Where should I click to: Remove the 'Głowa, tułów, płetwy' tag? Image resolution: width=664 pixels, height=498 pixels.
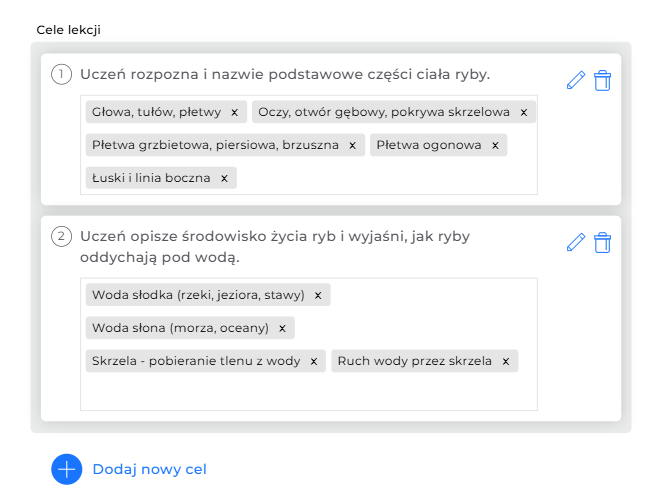coord(234,112)
